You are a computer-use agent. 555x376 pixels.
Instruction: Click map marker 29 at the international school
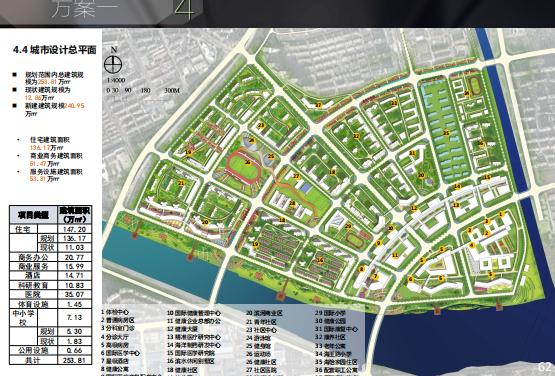pos(348,226)
